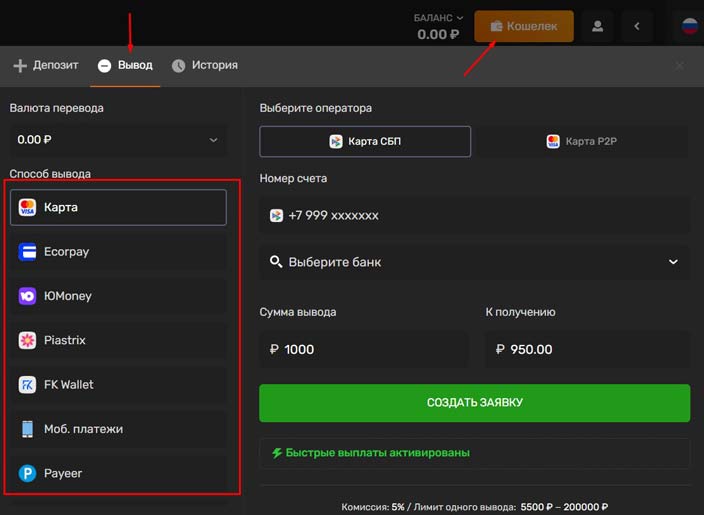Choose Карта as withdrawal method
Screen dimensions: 704x515
click(x=118, y=207)
